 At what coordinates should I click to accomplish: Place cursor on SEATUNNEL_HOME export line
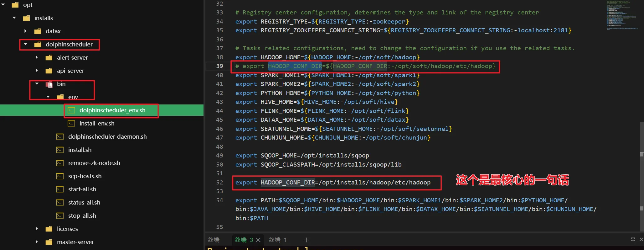point(344,129)
